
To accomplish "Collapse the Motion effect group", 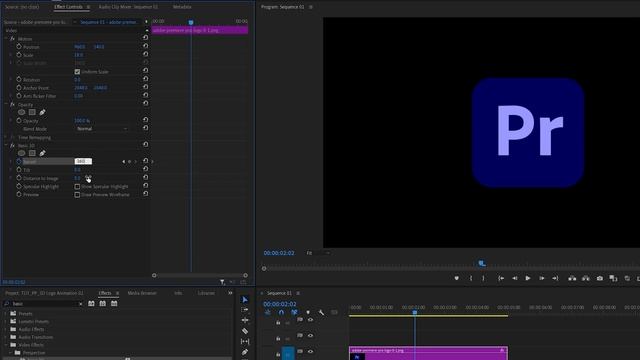I will pos(6,38).
